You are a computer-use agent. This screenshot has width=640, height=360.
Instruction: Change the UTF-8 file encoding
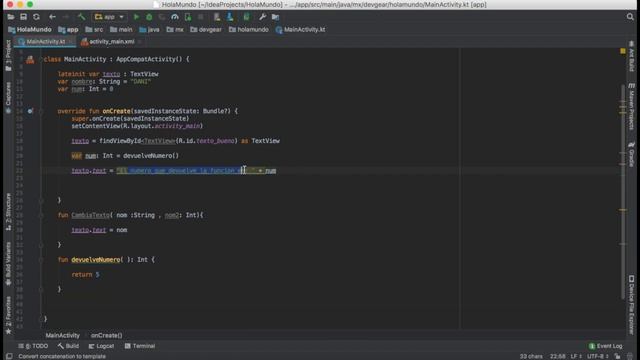pyautogui.click(x=598, y=356)
